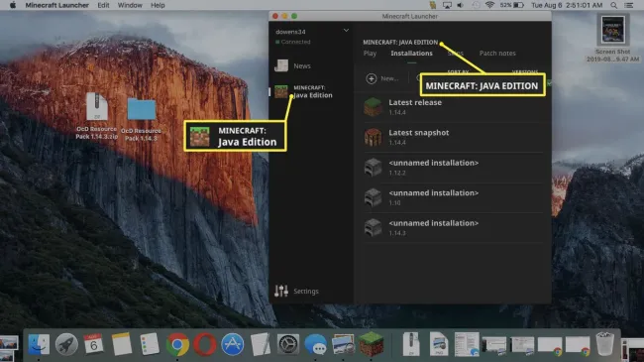Select the Installations tab

click(411, 54)
